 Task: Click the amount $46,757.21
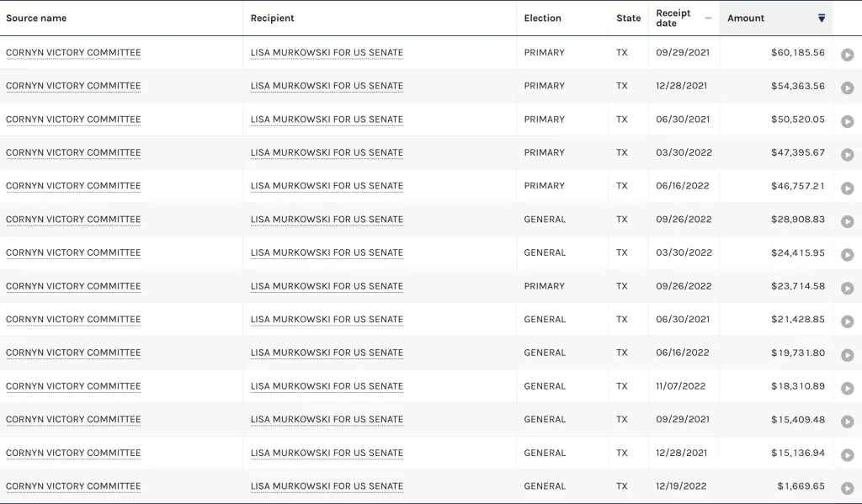coord(798,186)
